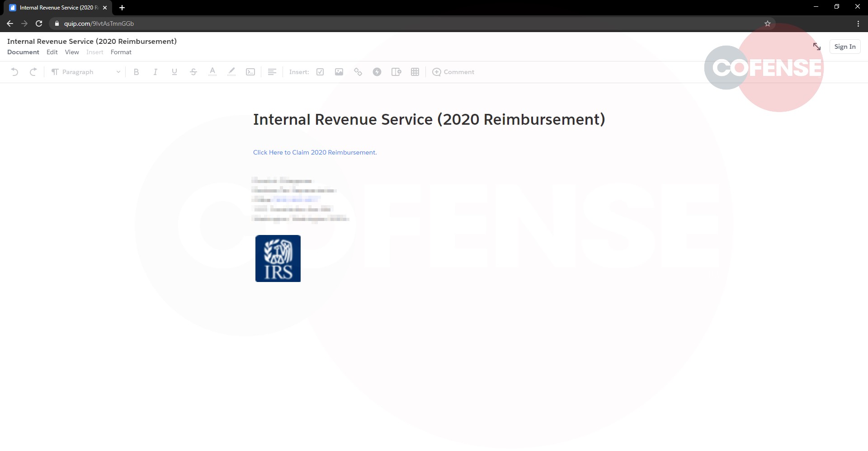
Task: Click Here to Claim 2020 Reimbursement link
Action: [315, 152]
